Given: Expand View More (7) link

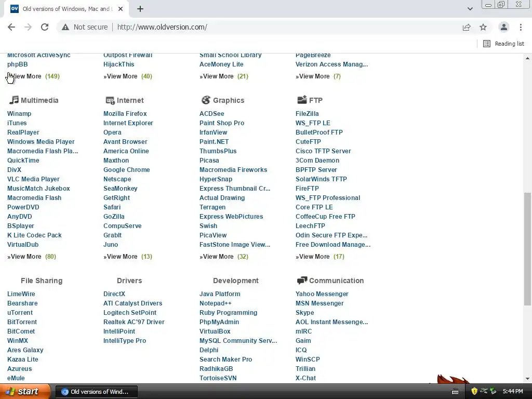Looking at the screenshot, I should pos(318,76).
